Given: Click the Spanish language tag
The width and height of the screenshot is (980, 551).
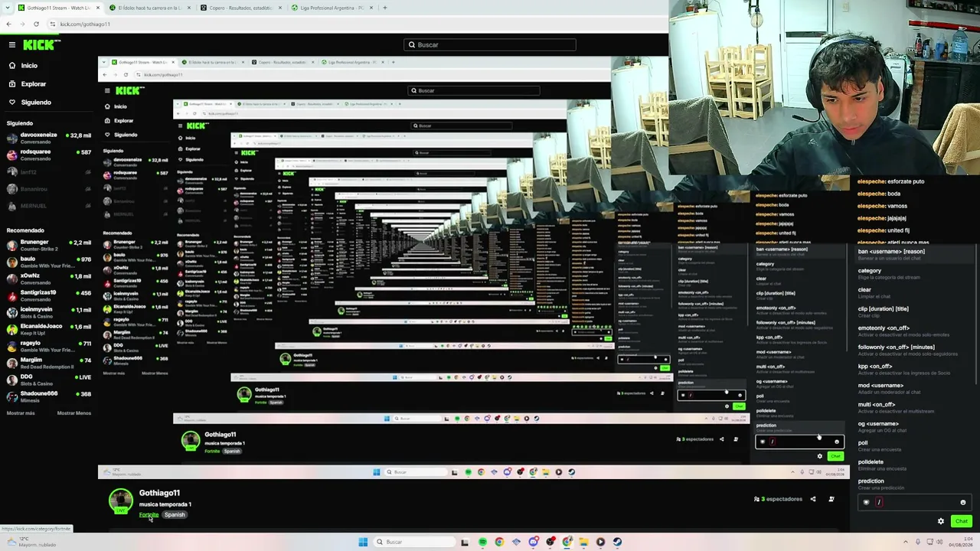Looking at the screenshot, I should [175, 515].
